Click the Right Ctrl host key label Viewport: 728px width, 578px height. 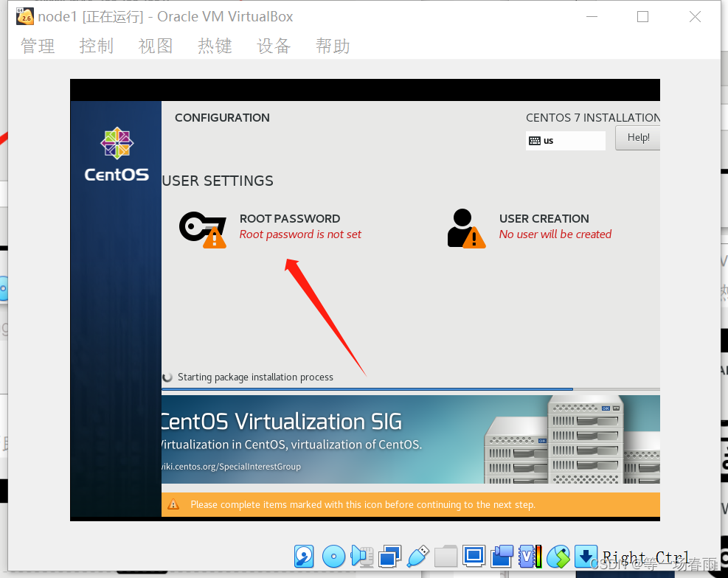[x=646, y=557]
